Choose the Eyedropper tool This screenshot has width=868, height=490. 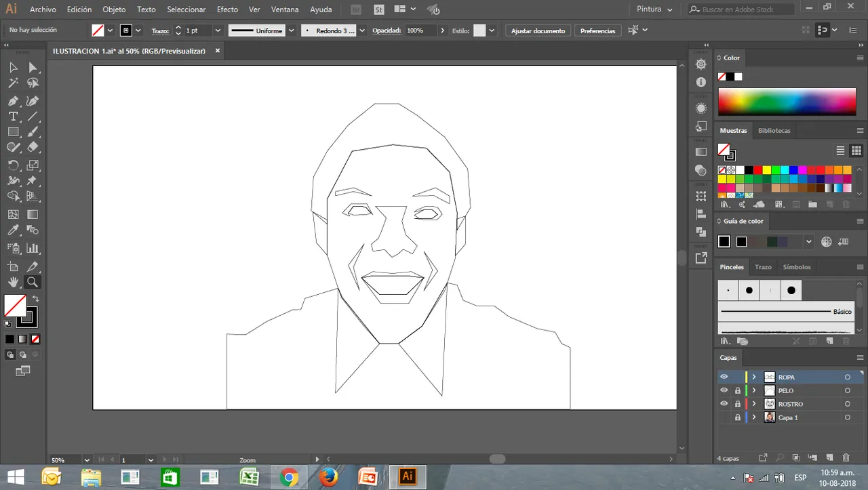click(13, 230)
